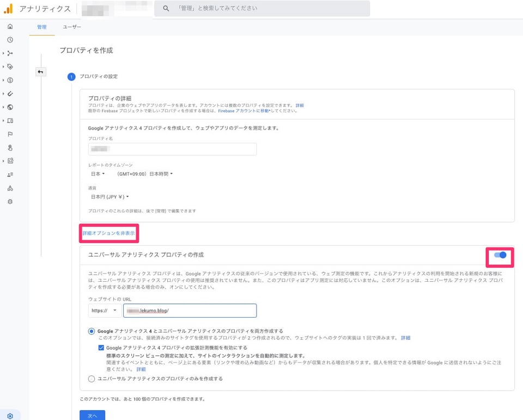Viewport: 523px width, 420px height.
Task: Open the devices sidebar icon
Action: click(10, 121)
